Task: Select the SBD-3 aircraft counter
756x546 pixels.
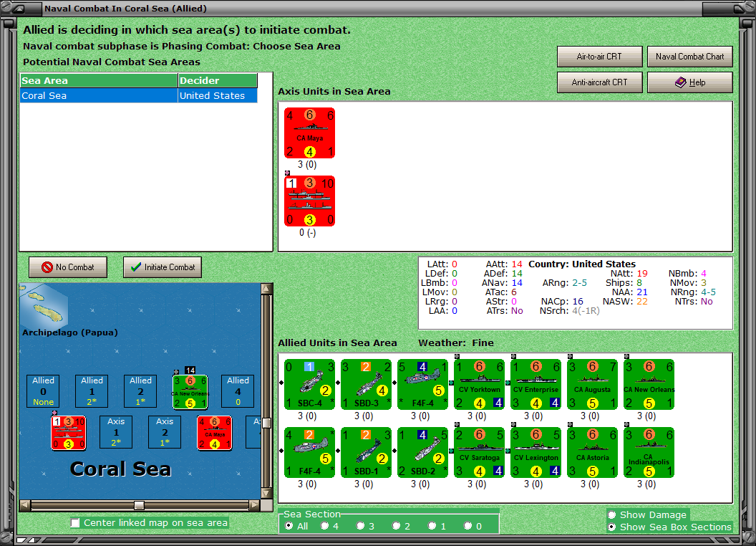Action: point(366,384)
